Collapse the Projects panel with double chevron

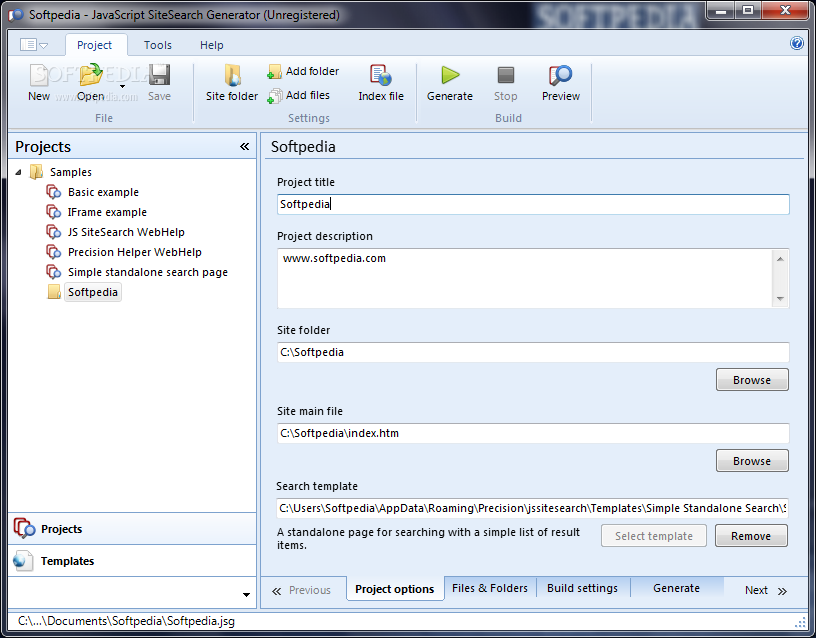245,147
